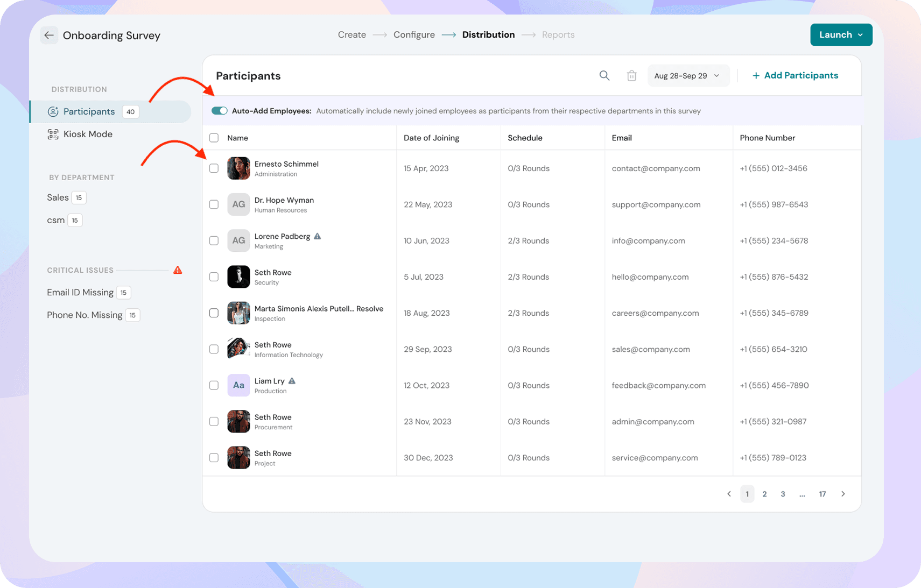The image size is (921, 588).
Task: Click phone +1 (555) 987-6543
Action: click(774, 204)
